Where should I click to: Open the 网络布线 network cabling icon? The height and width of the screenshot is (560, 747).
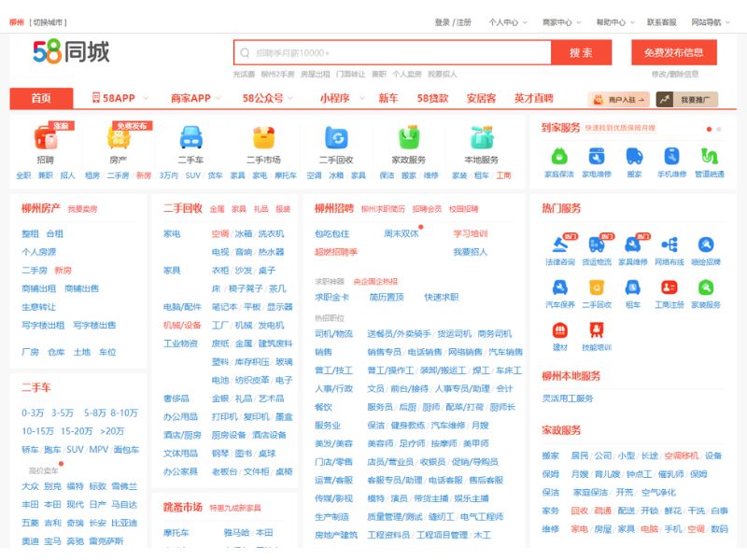(669, 245)
